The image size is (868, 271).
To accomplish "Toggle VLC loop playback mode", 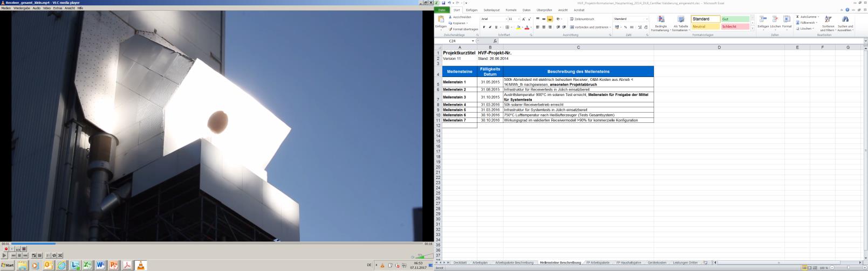I will click(54, 255).
